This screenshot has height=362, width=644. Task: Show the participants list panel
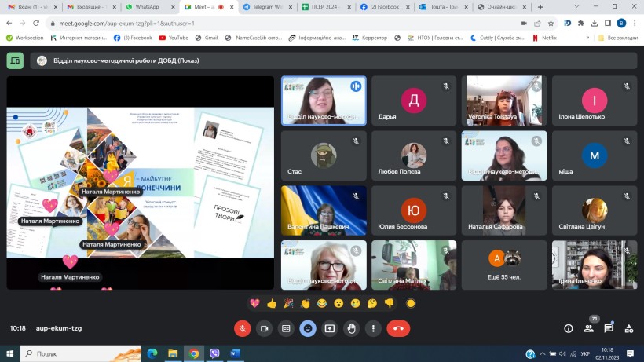[x=589, y=328]
